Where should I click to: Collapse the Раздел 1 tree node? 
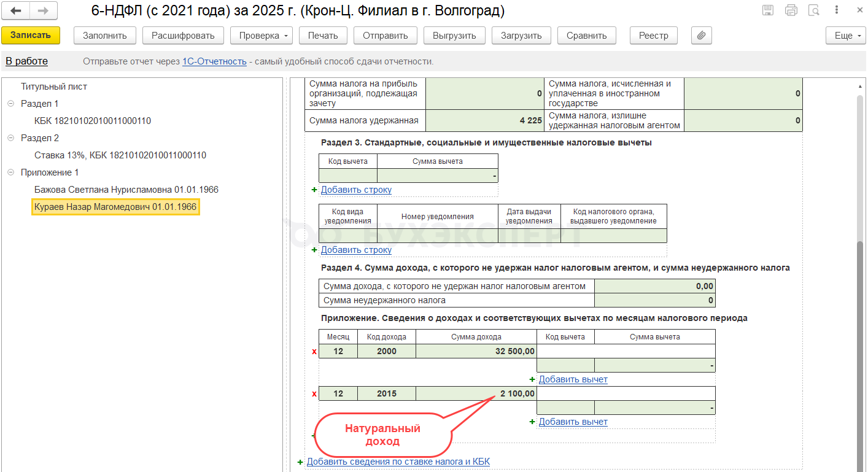10,104
